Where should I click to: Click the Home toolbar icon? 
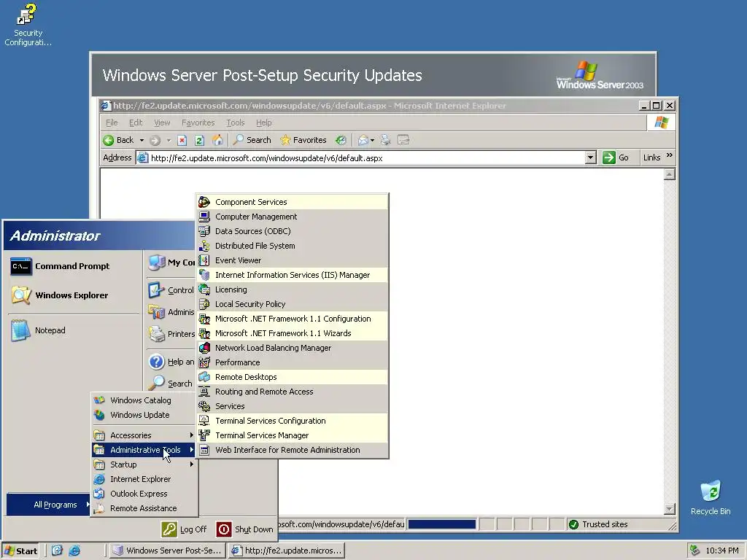217,140
